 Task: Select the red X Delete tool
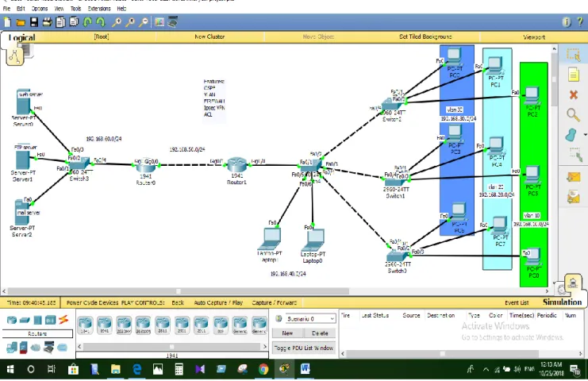[574, 94]
